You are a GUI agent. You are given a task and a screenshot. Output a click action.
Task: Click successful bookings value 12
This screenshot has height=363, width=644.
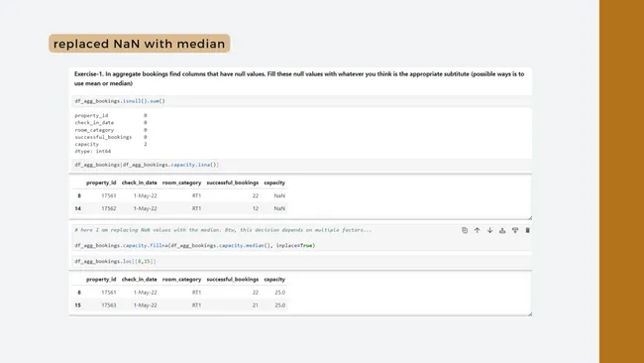pos(256,208)
